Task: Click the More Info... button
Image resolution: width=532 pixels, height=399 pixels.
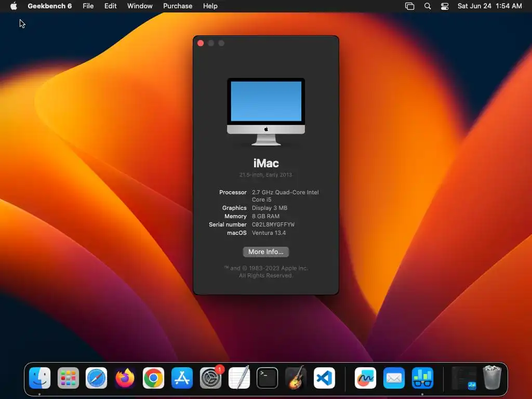Action: [265, 252]
